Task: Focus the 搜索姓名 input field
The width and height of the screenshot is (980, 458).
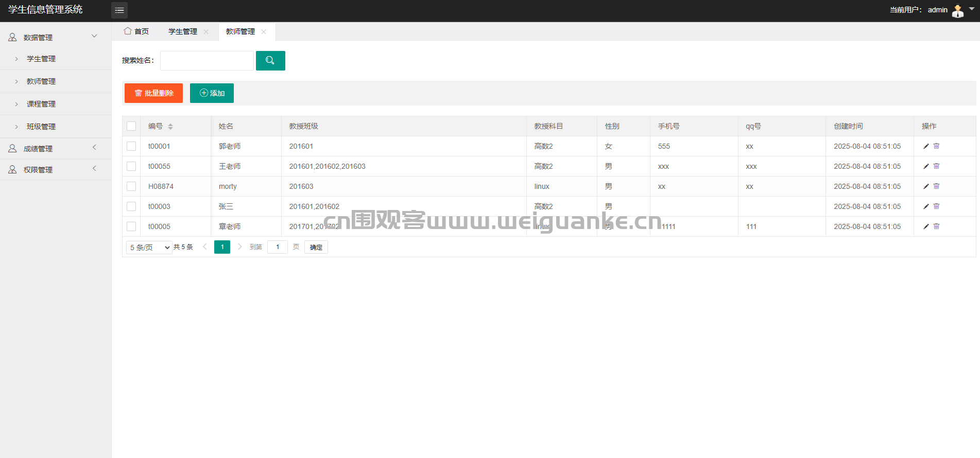Action: [x=207, y=61]
